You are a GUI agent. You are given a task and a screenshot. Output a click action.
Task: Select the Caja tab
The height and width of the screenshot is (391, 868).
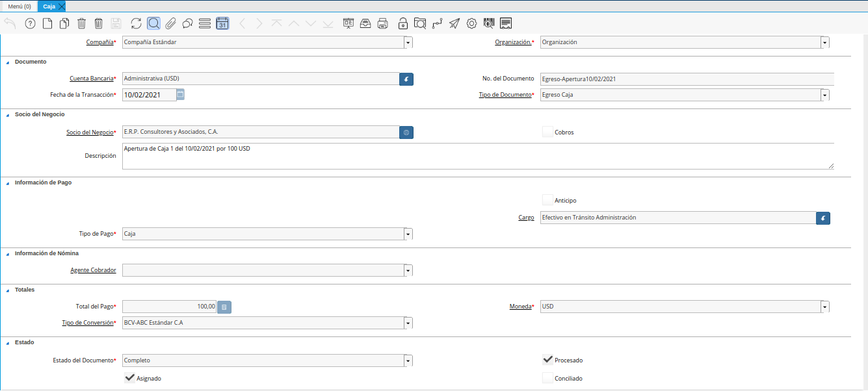coord(49,6)
